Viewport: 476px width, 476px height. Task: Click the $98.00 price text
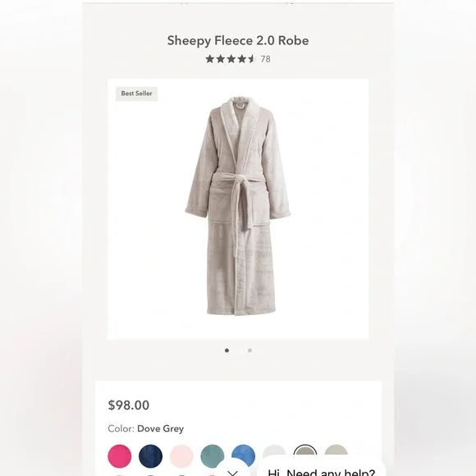(x=129, y=405)
